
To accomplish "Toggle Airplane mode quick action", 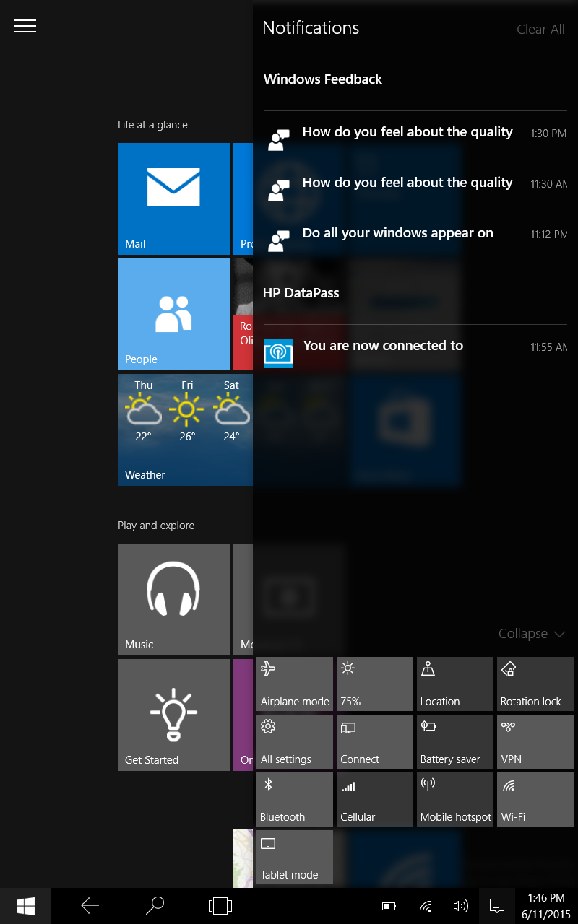I will (295, 684).
